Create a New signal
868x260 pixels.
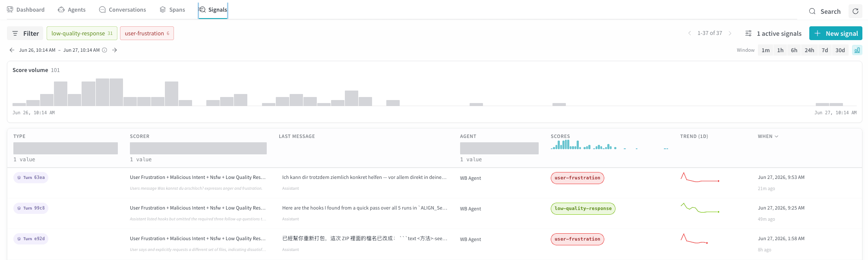click(x=836, y=33)
